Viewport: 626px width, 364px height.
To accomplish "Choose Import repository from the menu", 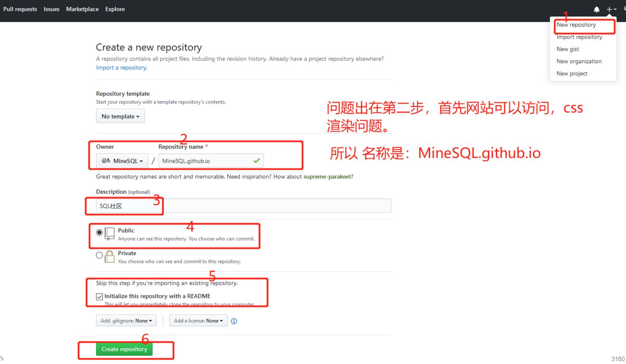I will (579, 37).
